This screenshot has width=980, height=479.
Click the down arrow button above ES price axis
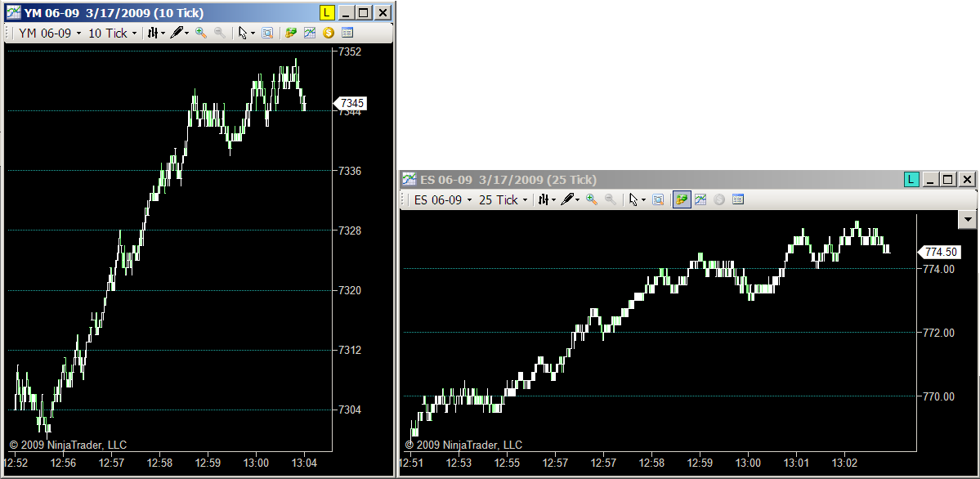968,220
